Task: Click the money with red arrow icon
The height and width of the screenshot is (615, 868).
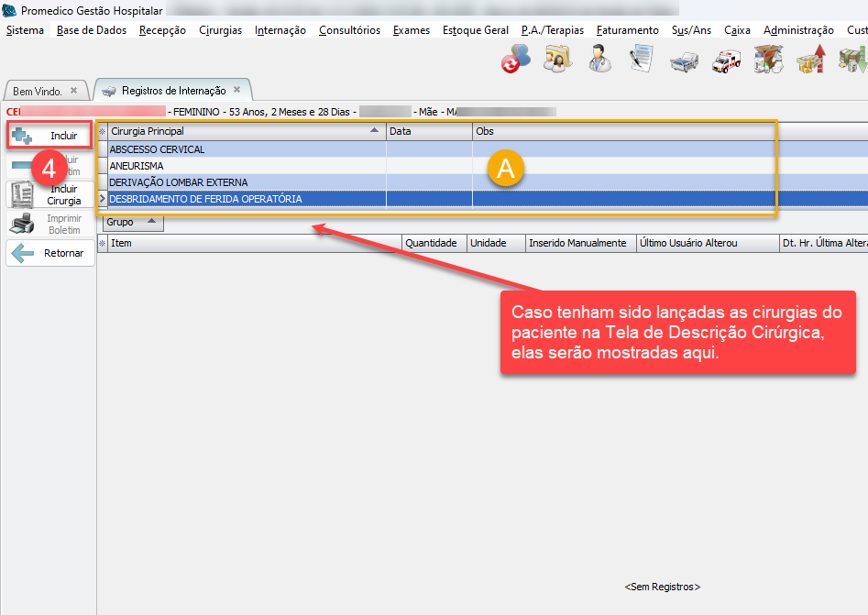Action: 809,60
